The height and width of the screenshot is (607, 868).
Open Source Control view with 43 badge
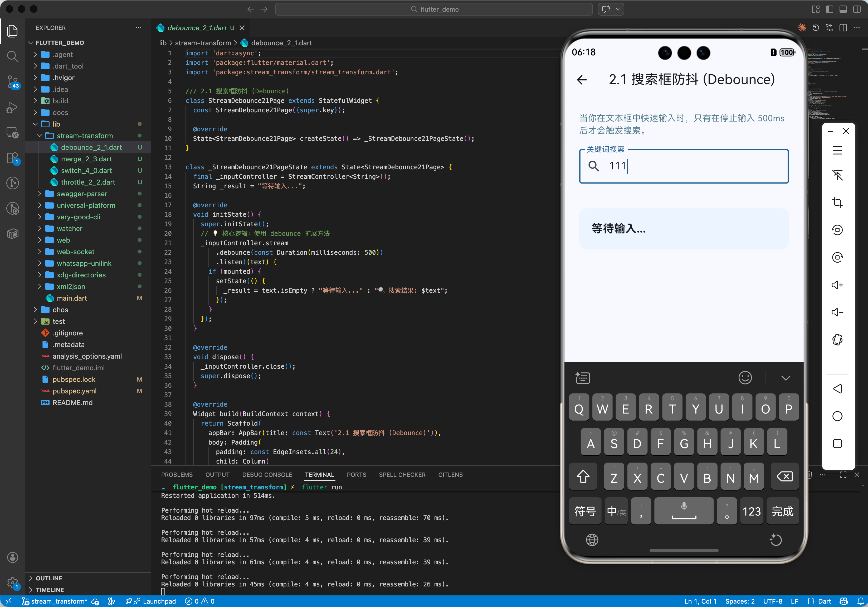12,81
